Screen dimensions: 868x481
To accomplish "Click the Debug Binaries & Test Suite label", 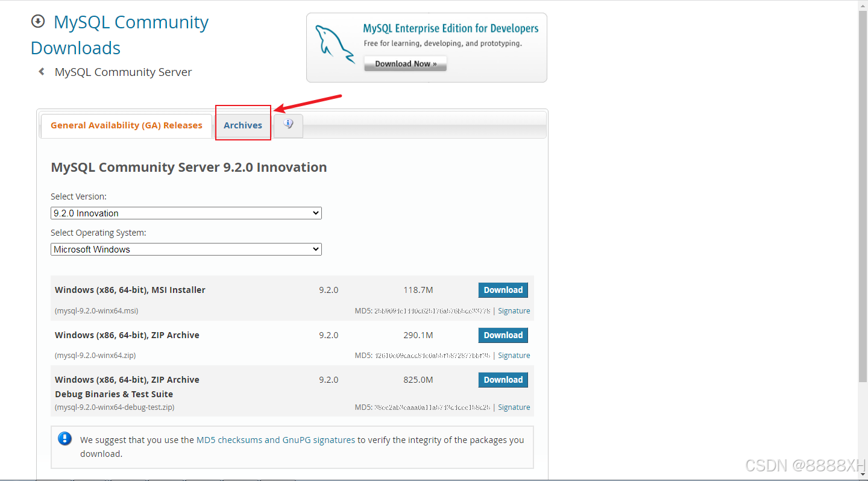I will (x=114, y=394).
